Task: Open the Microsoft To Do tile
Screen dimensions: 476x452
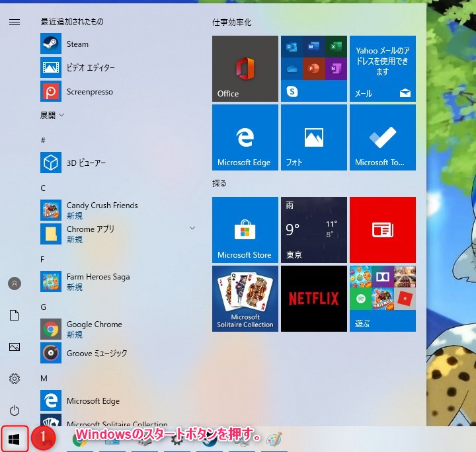Action: pyautogui.click(x=383, y=137)
